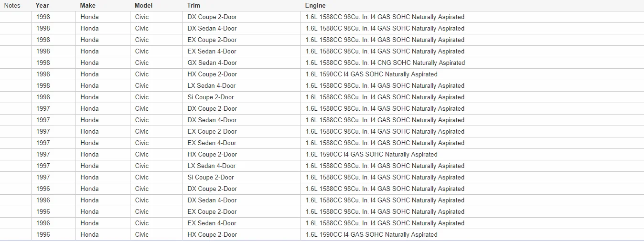Image resolution: width=644 pixels, height=242 pixels.
Task: Click the 1996 DX Coupe 2-Door trim
Action: coord(212,189)
